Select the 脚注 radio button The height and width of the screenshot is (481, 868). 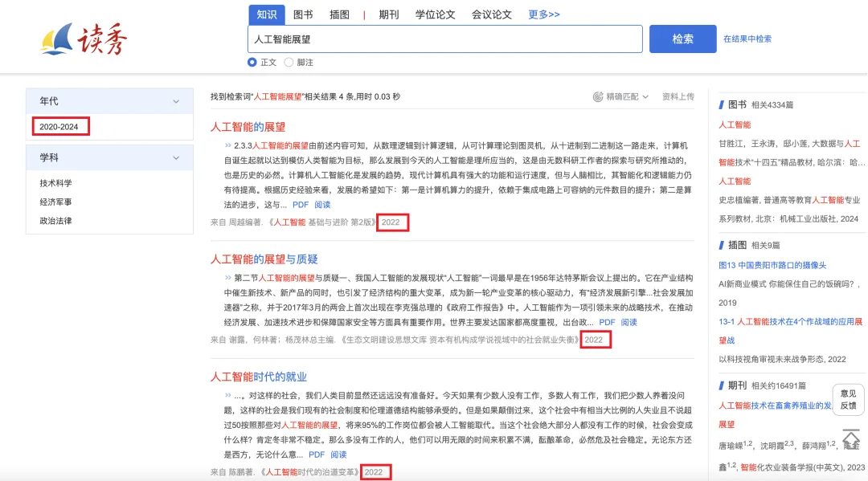[289, 63]
